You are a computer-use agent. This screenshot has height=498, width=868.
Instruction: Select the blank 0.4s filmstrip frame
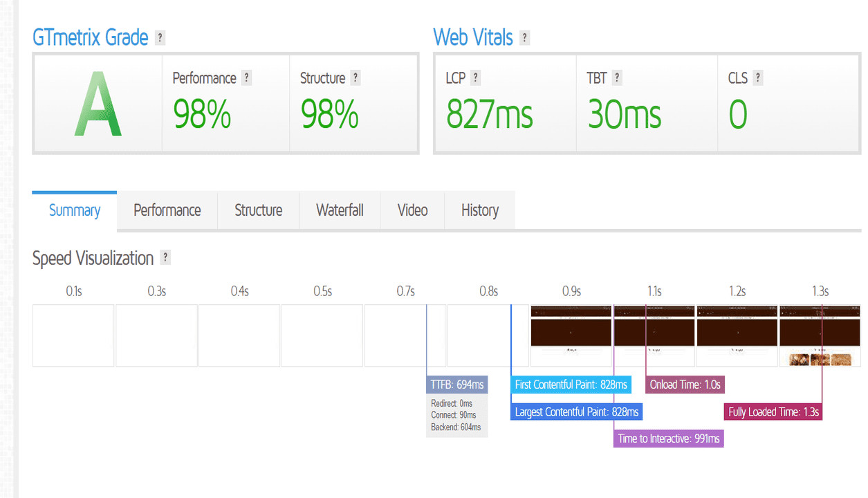point(239,335)
